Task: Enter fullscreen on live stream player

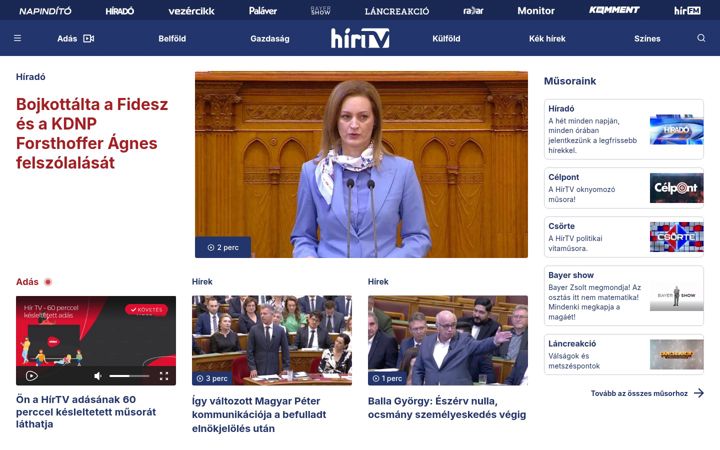Action: click(164, 376)
